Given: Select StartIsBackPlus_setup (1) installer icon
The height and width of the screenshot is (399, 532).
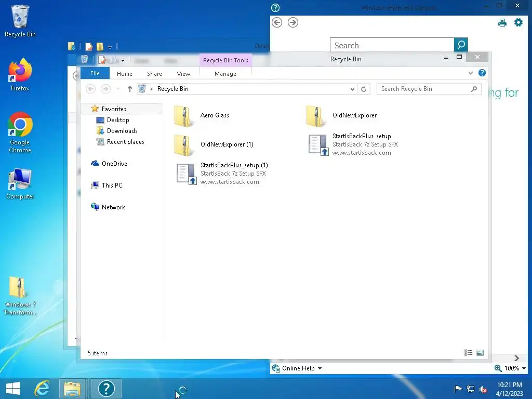Looking at the screenshot, I should 187,174.
